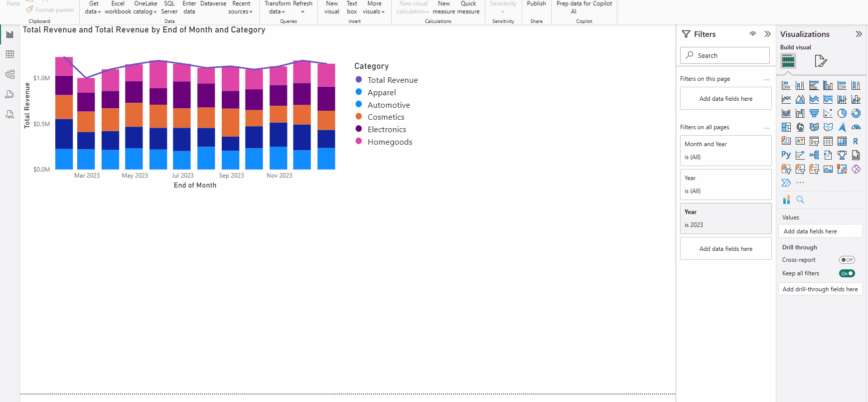Open more options for Filters on all pages

coord(767,128)
